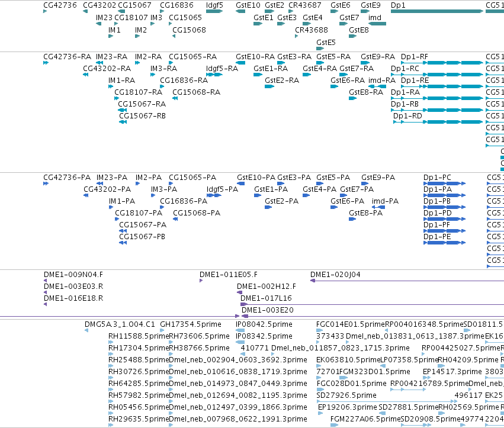Viewport: 504px width, 428px height.
Task: Select the IM1-RA transcript label
Action: click(122, 81)
